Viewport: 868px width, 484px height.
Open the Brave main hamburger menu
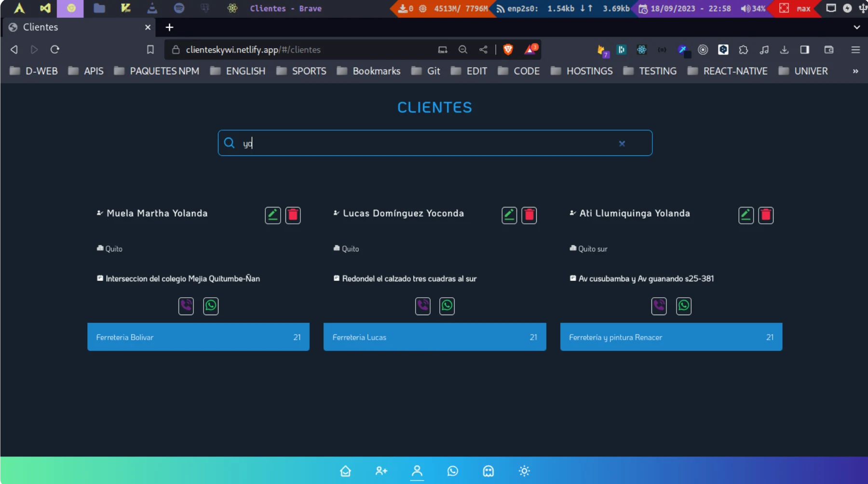coord(855,50)
